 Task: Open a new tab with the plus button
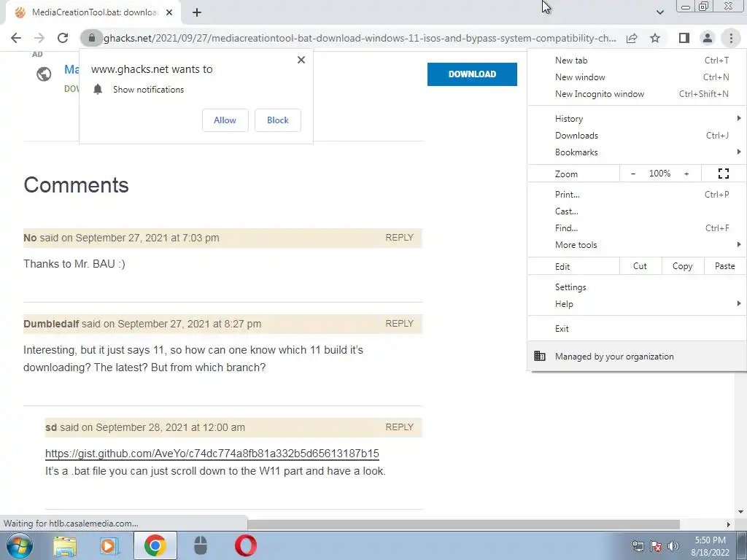(197, 13)
